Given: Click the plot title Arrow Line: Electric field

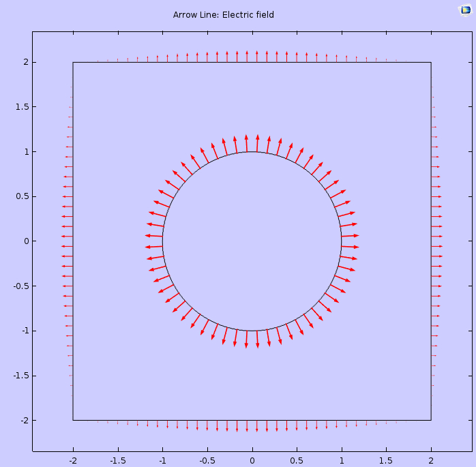Looking at the screenshot, I should (x=223, y=14).
